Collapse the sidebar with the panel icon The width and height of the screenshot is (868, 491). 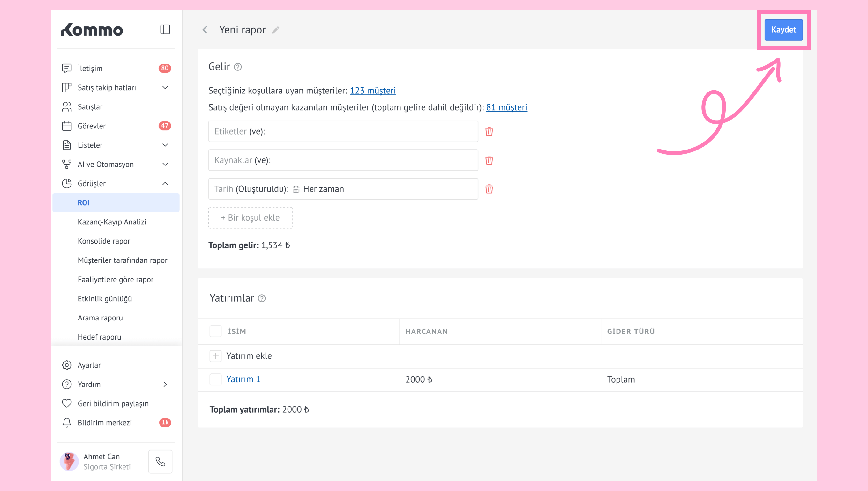click(x=165, y=30)
